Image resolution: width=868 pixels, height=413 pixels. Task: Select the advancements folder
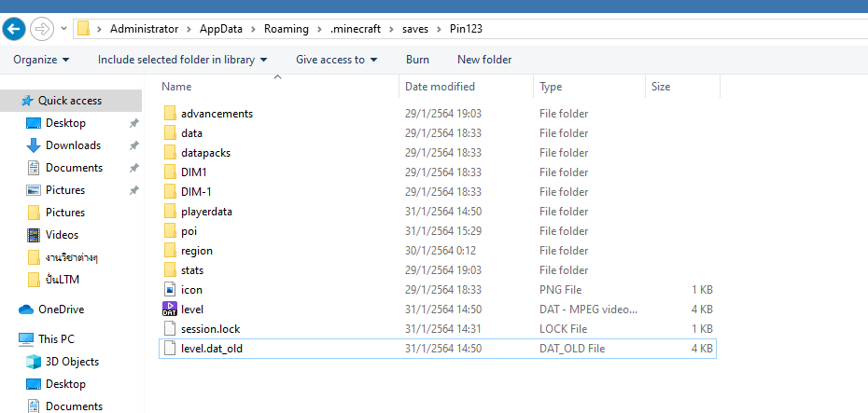tap(217, 114)
